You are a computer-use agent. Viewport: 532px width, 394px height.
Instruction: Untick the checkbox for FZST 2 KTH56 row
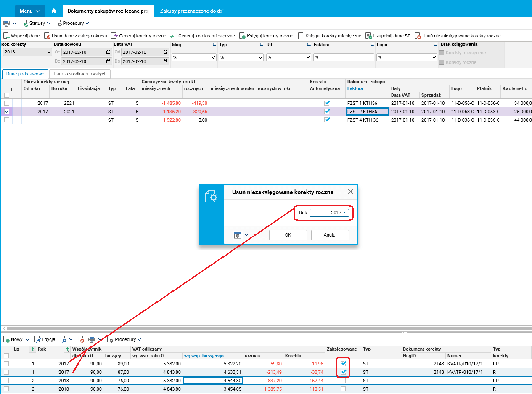(6, 112)
